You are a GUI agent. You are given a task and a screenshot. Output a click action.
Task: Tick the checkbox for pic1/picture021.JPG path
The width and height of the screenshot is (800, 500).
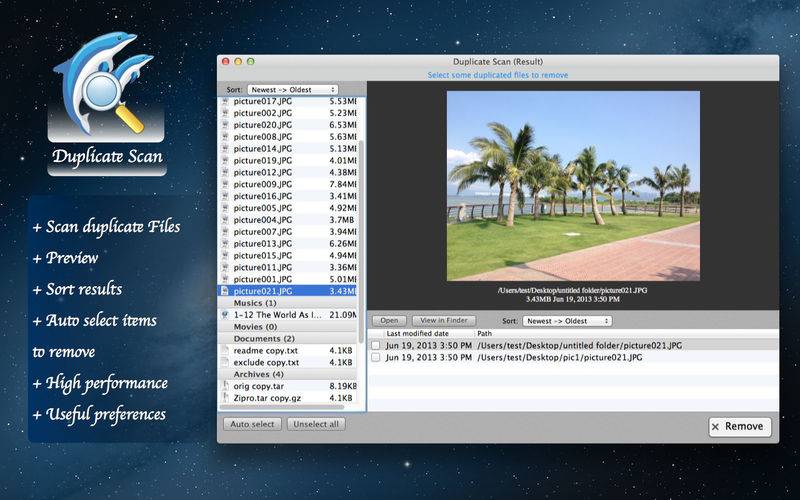(376, 357)
